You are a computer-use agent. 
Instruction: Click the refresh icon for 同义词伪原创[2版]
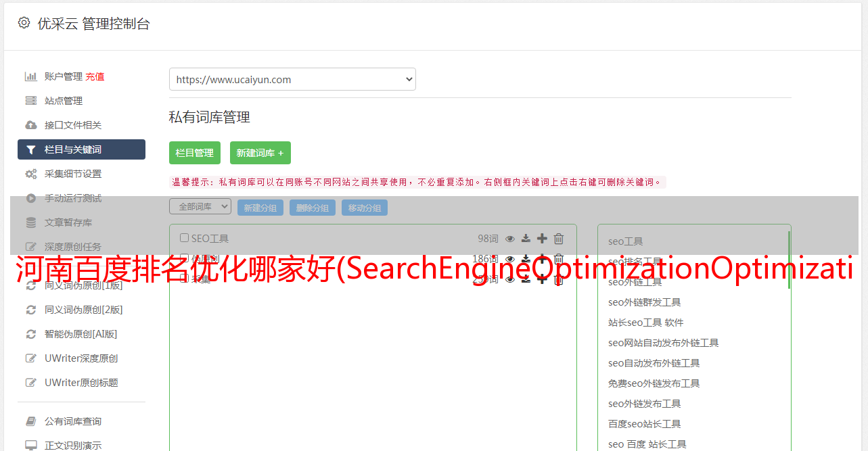pyautogui.click(x=31, y=310)
